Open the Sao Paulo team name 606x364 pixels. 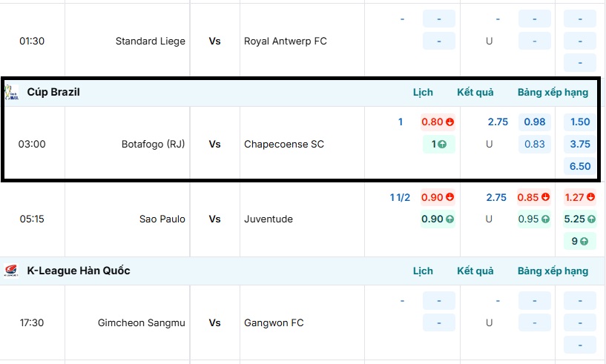coord(162,219)
